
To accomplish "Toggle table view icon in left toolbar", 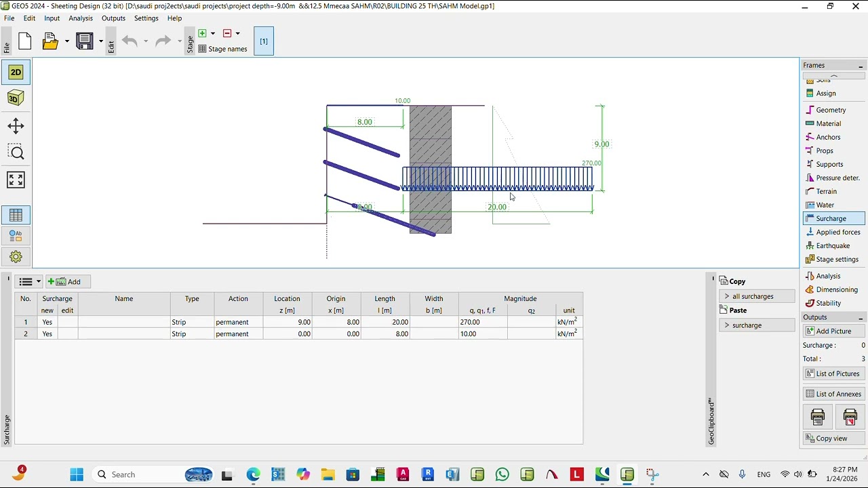I will (16, 215).
